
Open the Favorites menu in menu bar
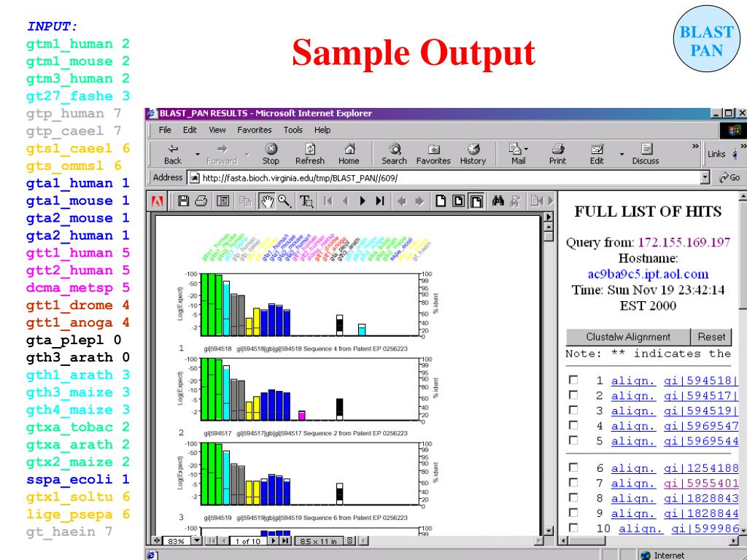click(255, 130)
